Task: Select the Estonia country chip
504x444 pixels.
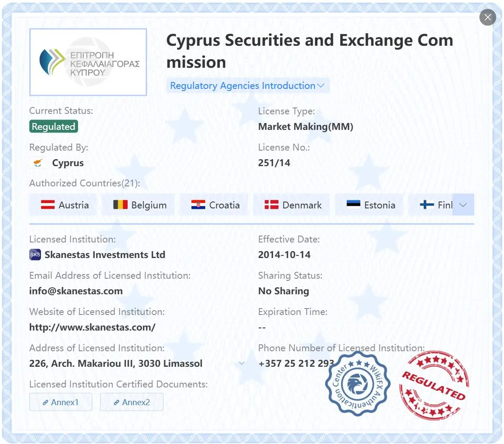Action: 369,205
